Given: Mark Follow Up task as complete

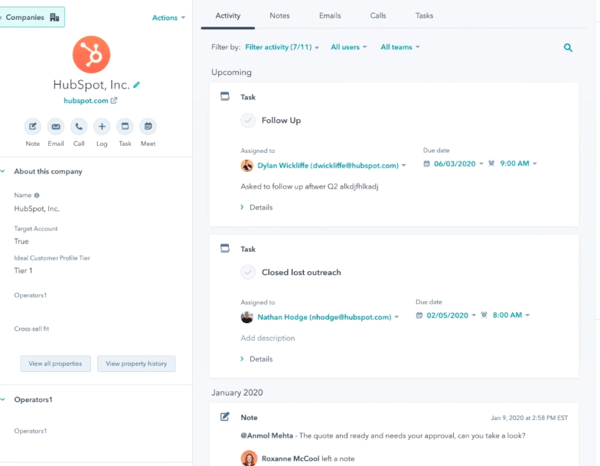Looking at the screenshot, I should point(248,121).
